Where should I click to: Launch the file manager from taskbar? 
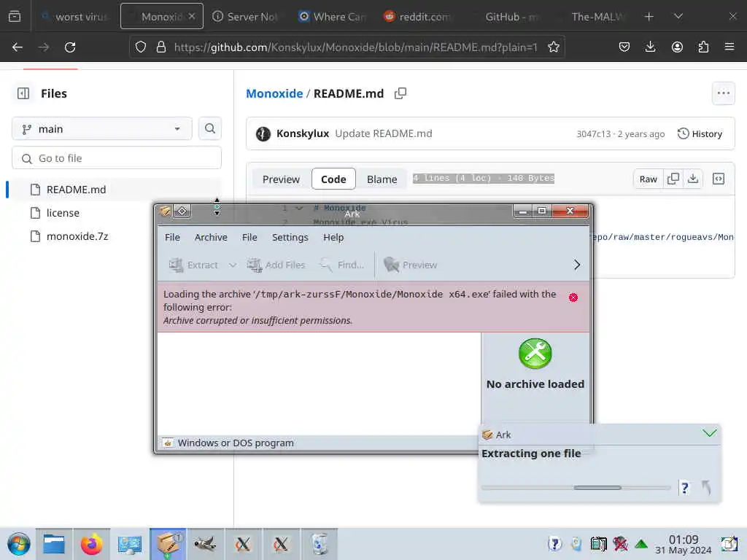pos(54,544)
